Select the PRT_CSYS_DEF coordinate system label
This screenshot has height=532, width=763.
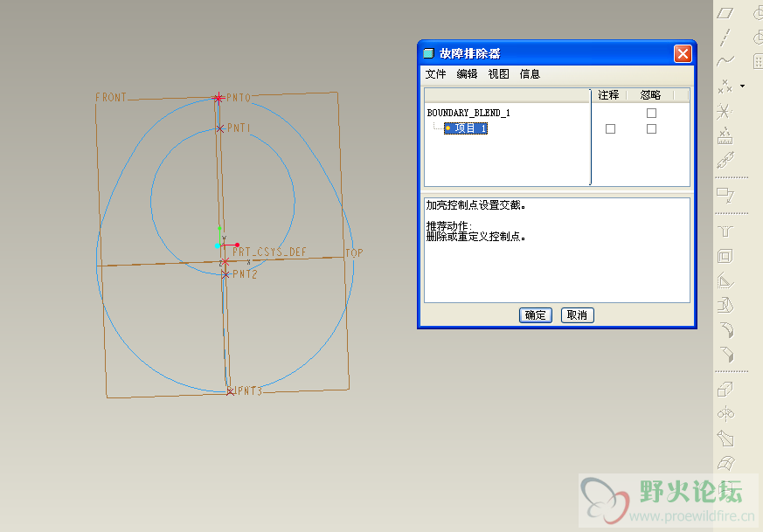click(269, 252)
